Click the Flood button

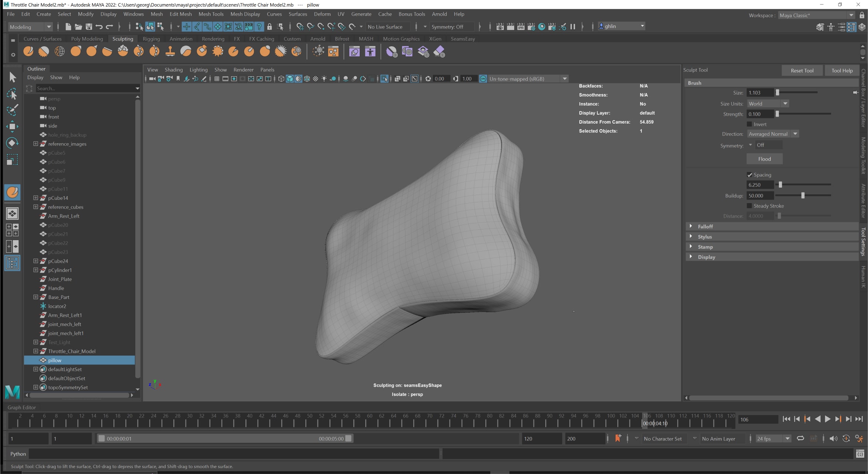tap(764, 159)
